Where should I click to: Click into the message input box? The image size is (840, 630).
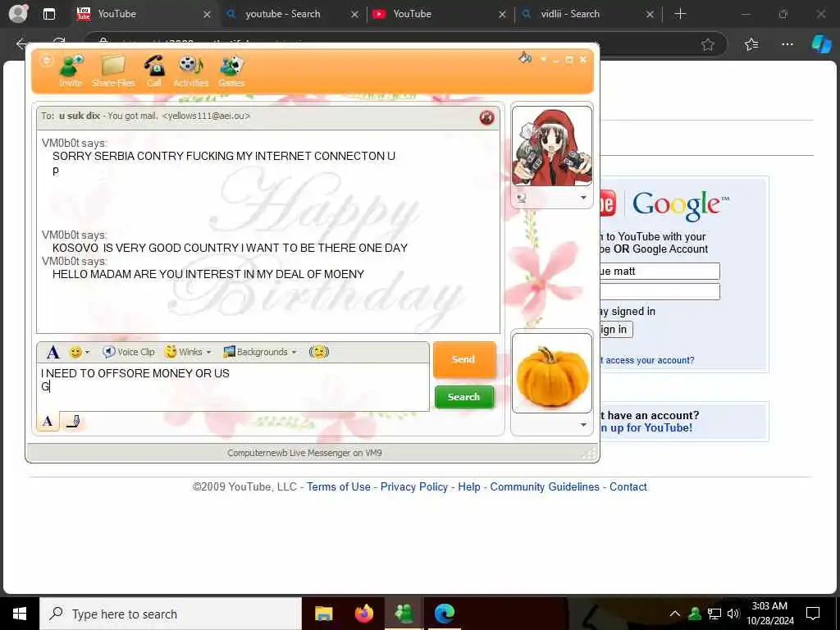[x=233, y=387]
